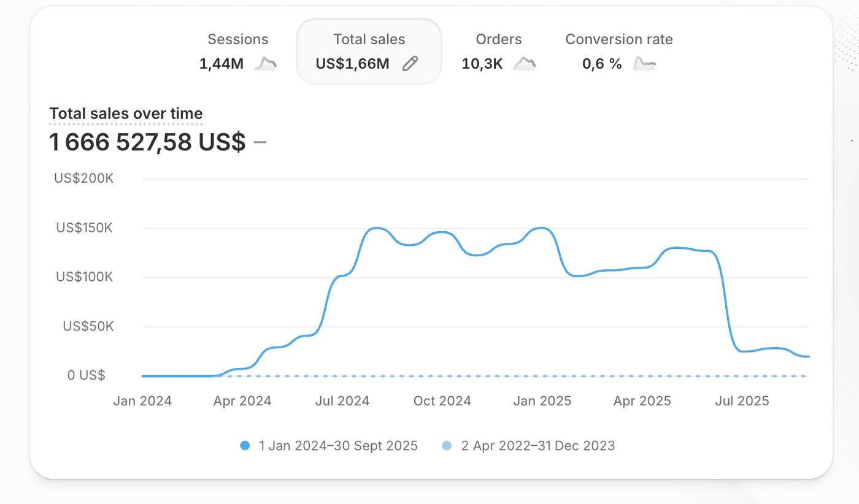Click the US$1,66M total sales value

pyautogui.click(x=353, y=64)
